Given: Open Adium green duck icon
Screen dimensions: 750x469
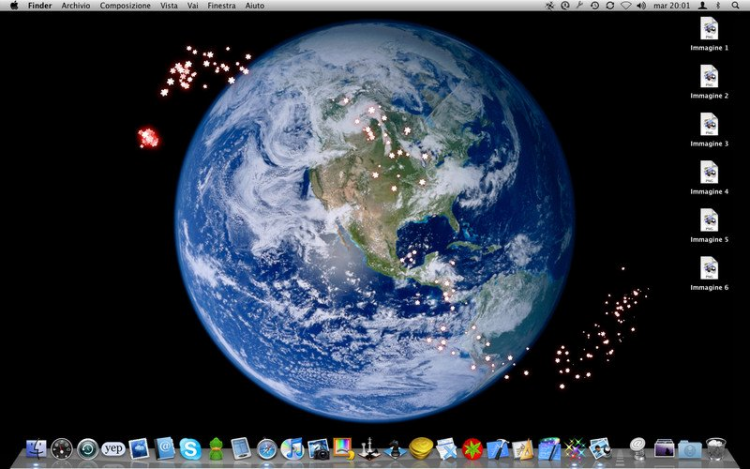Looking at the screenshot, I should pos(216,448).
